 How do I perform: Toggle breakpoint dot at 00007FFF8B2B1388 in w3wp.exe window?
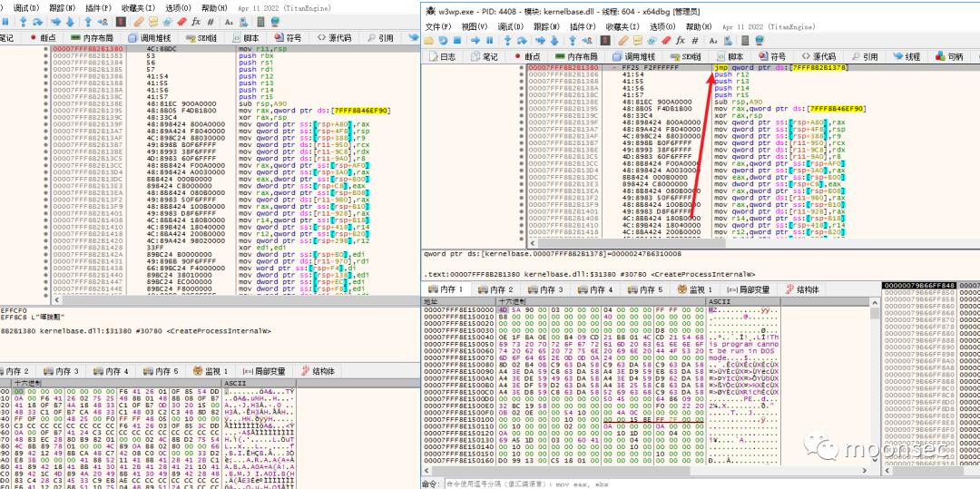521,81
